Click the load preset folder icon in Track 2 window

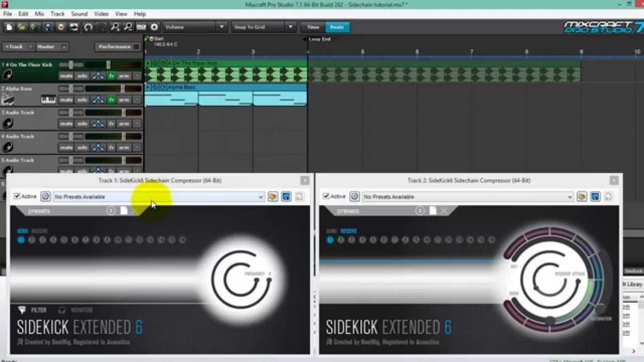point(582,197)
